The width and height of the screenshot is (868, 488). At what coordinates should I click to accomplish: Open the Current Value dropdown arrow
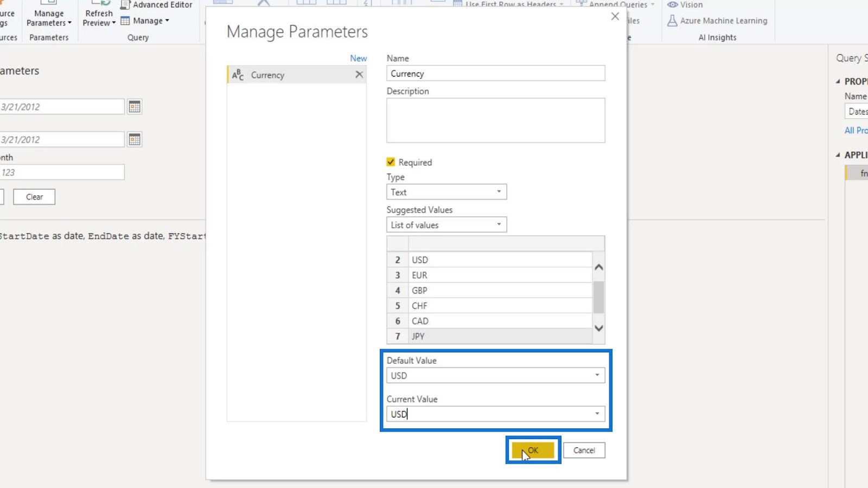(x=597, y=414)
